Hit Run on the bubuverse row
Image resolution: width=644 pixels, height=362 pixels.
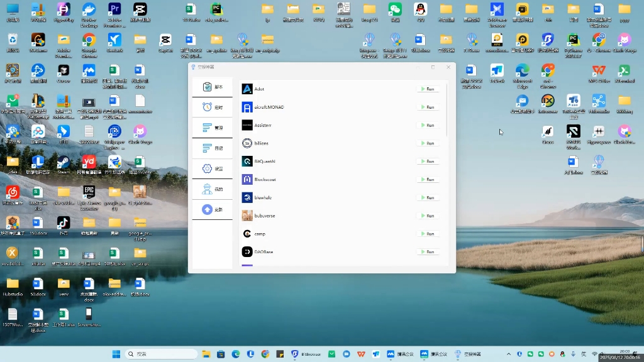click(428, 216)
